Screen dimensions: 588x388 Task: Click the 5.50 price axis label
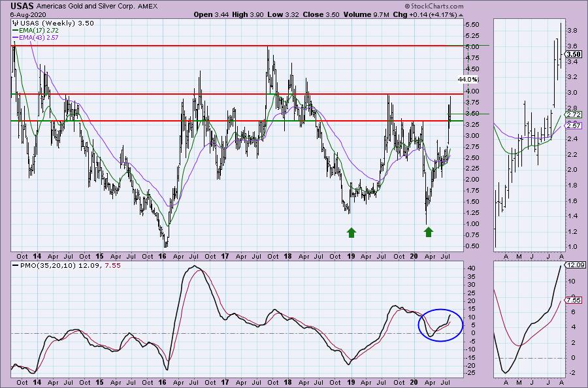coord(472,25)
